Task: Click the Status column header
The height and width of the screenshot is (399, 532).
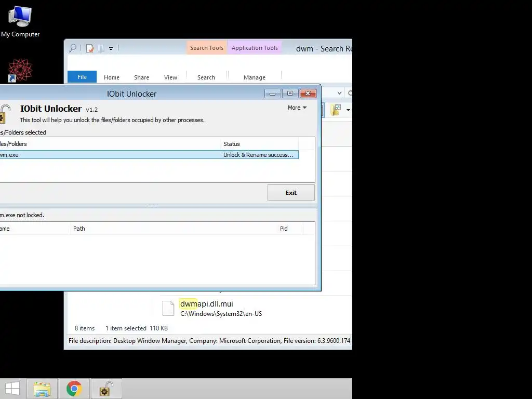Action: point(260,144)
